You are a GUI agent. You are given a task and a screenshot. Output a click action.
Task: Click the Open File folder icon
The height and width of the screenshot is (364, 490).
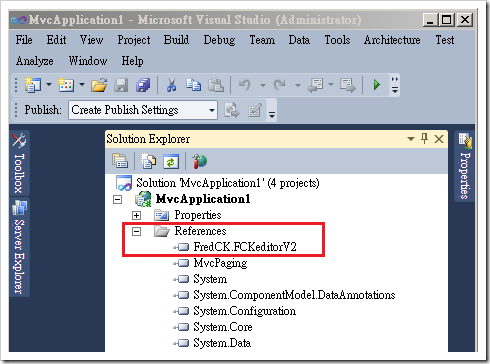[x=99, y=85]
